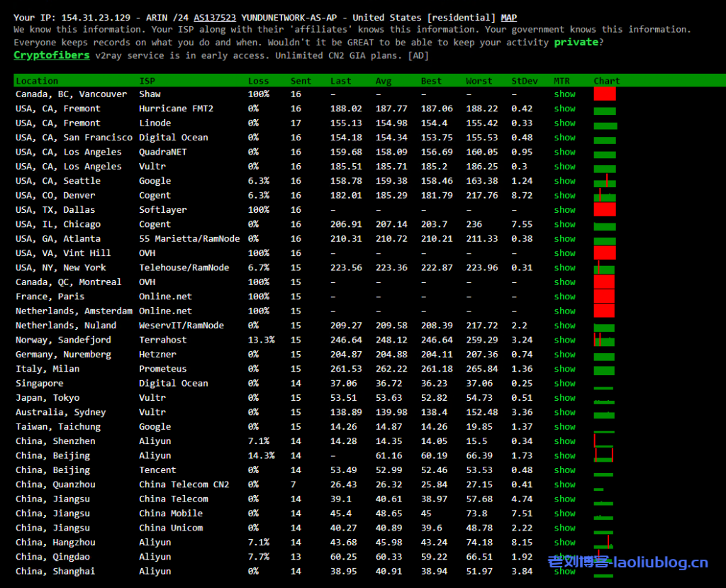Show MTR for Seattle Google row
Image resolution: width=726 pixels, height=588 pixels.
(564, 181)
